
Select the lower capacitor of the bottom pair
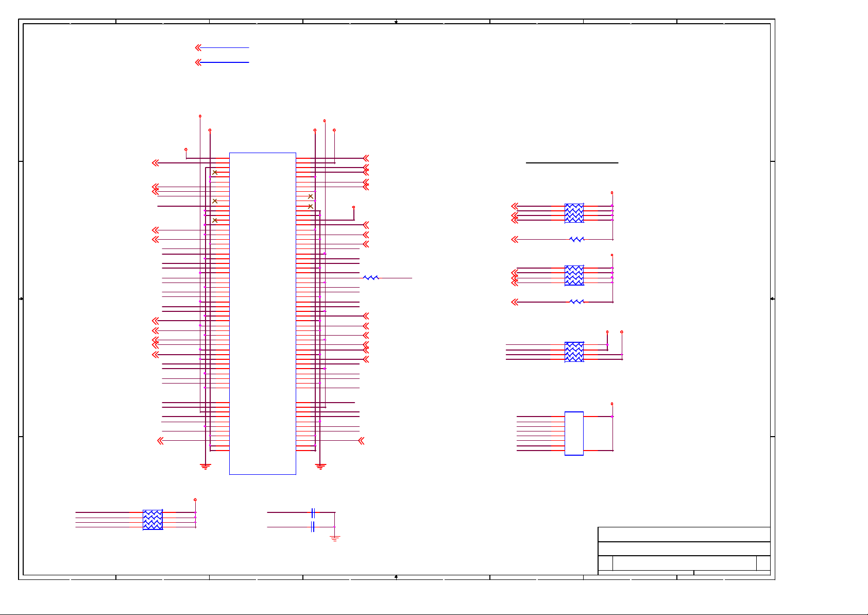click(313, 527)
